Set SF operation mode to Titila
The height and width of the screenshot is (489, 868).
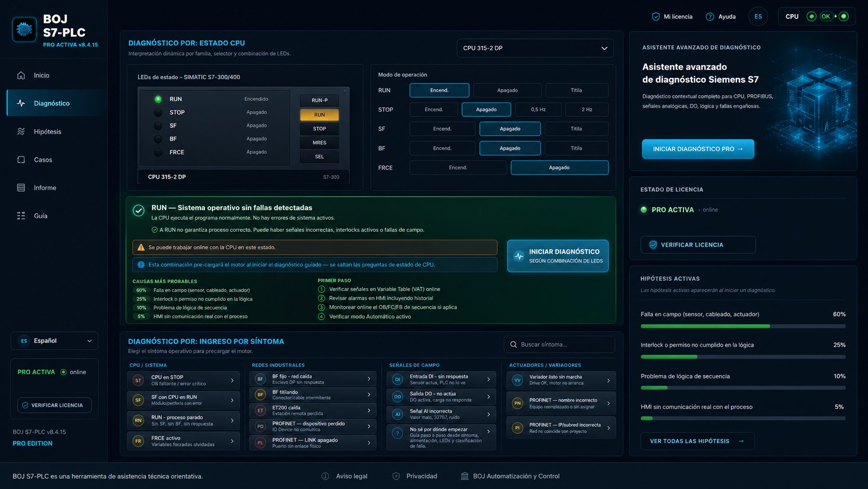pos(576,129)
